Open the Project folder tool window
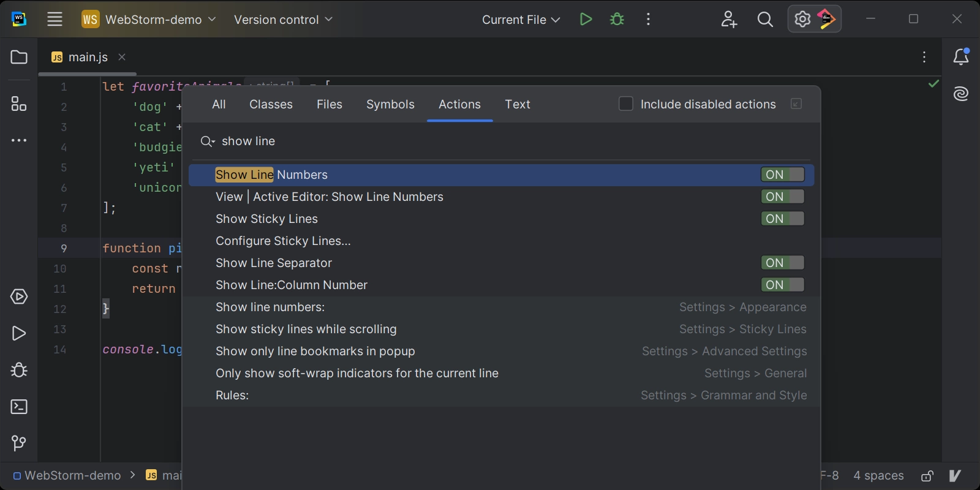Screen dimensions: 980x490 (19, 57)
